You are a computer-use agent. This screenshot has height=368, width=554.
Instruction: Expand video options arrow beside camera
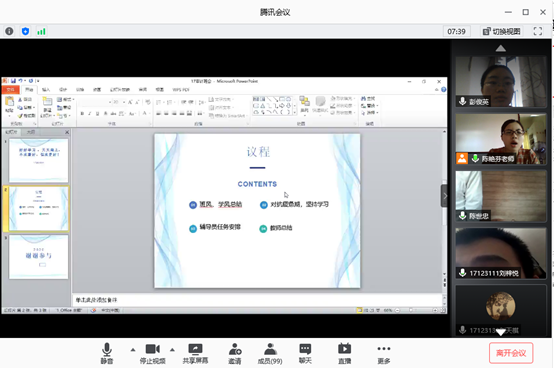(172, 350)
